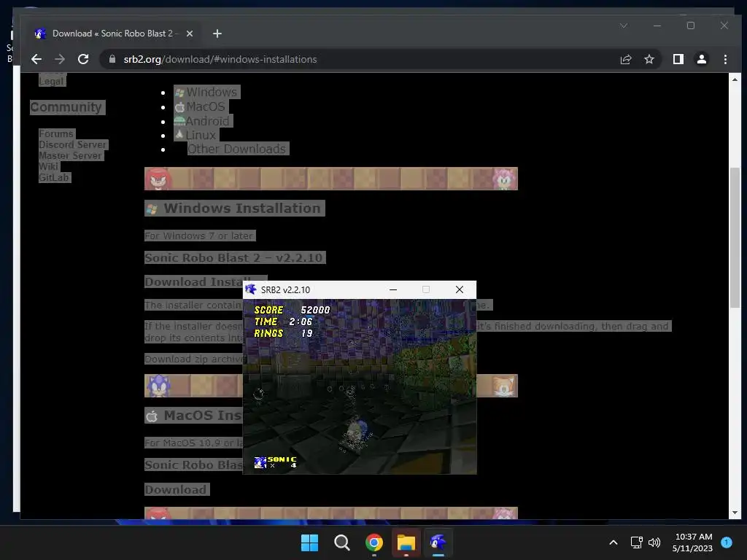The height and width of the screenshot is (560, 747).
Task: Switch to SRB2 game on the taskbar
Action: point(438,542)
